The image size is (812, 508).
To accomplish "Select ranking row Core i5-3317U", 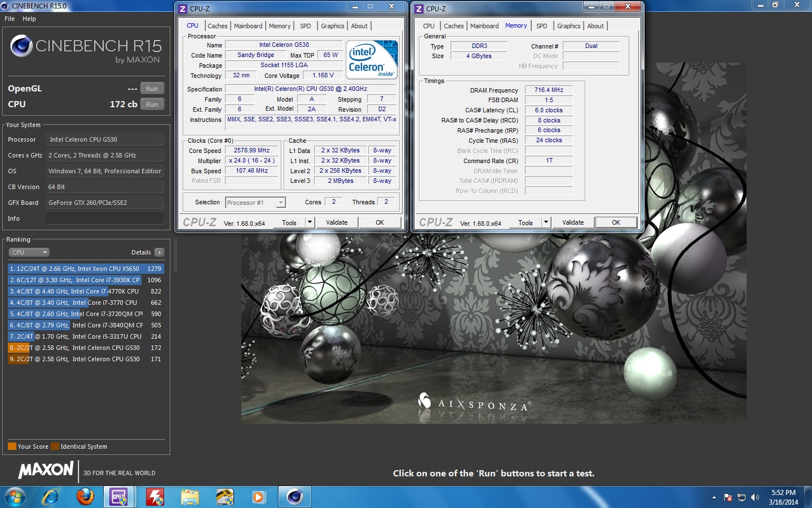I will coord(86,336).
